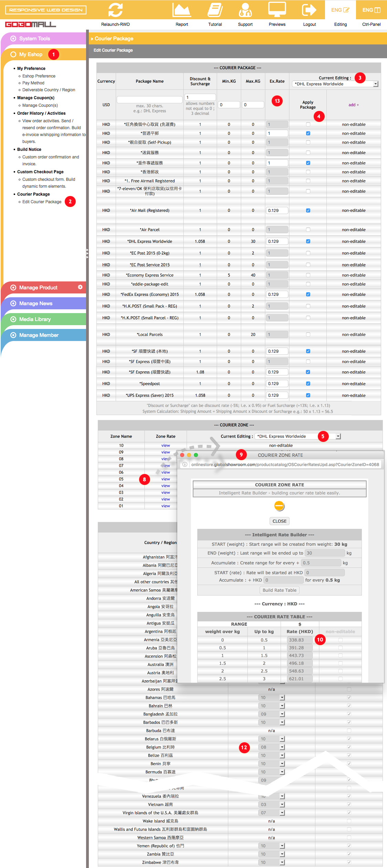Uncheck Apply Package for Air Mail (Registered)
The width and height of the screenshot is (387, 868).
[308, 210]
